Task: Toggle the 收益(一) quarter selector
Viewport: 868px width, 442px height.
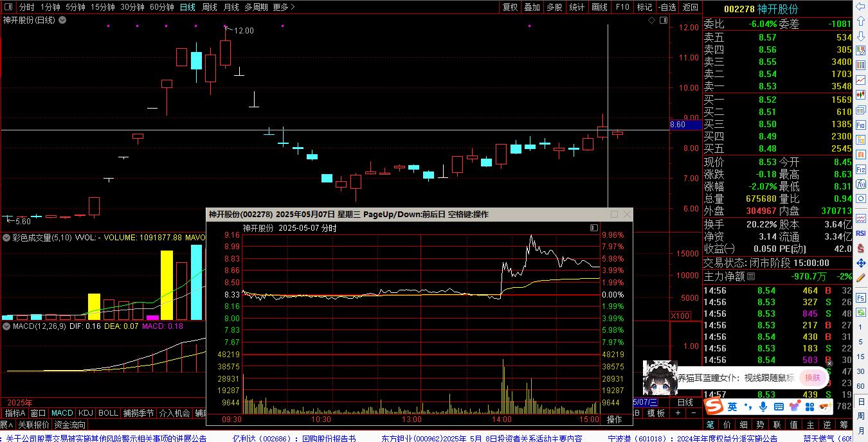Action: pyautogui.click(x=720, y=249)
